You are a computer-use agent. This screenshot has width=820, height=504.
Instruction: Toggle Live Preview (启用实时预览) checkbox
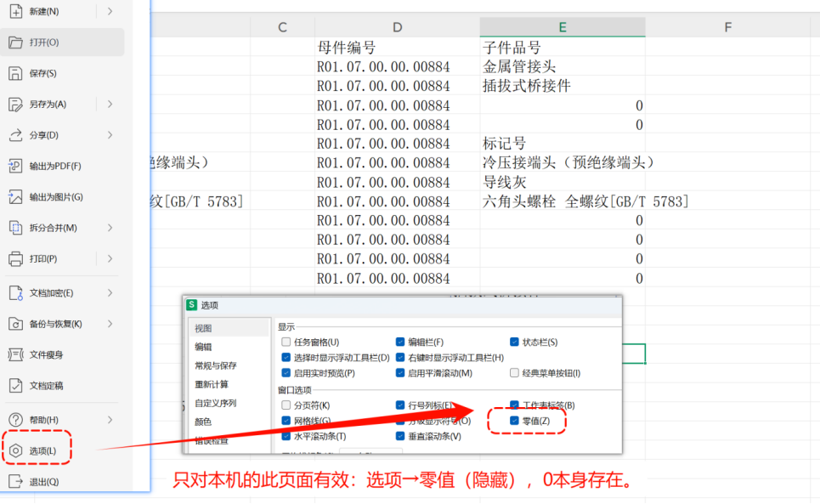286,373
